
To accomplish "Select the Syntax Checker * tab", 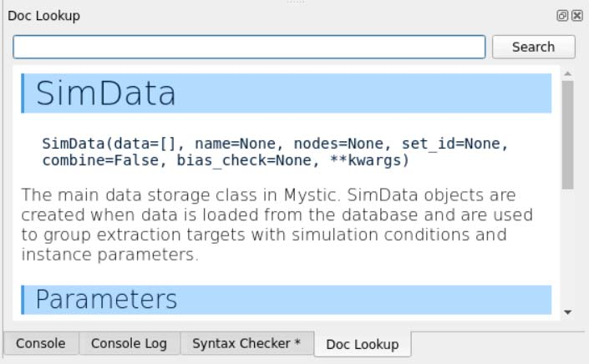I will [246, 343].
